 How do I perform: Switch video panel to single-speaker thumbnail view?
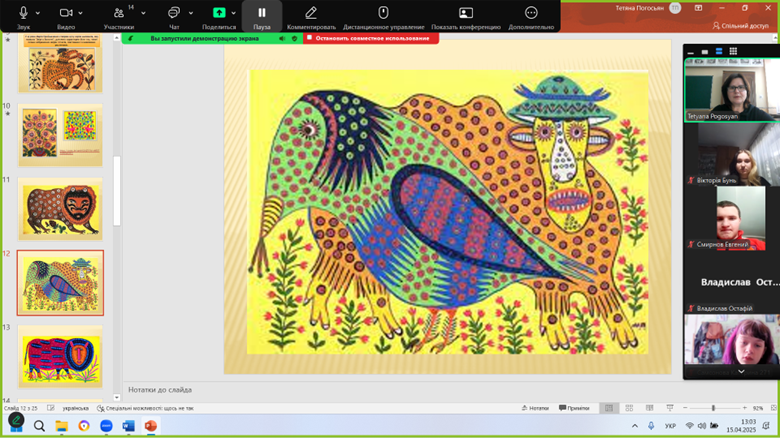pos(704,51)
